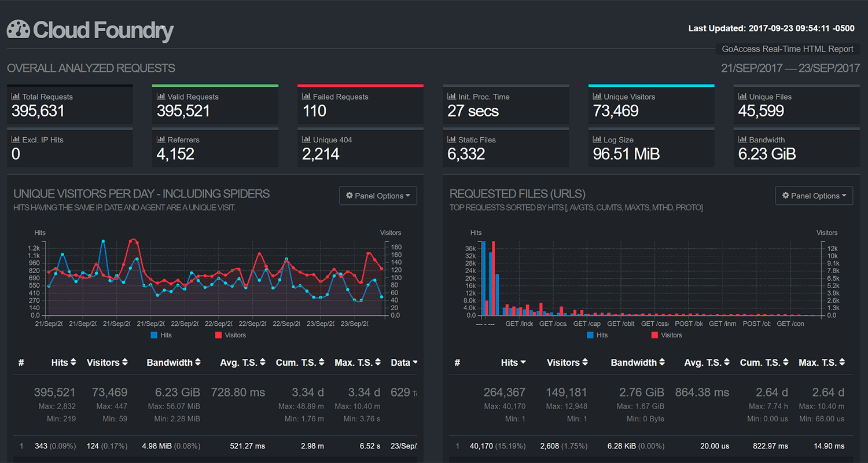Click the Cloud Foundry title text
Image resolution: width=868 pixels, height=463 pixels.
[x=103, y=30]
